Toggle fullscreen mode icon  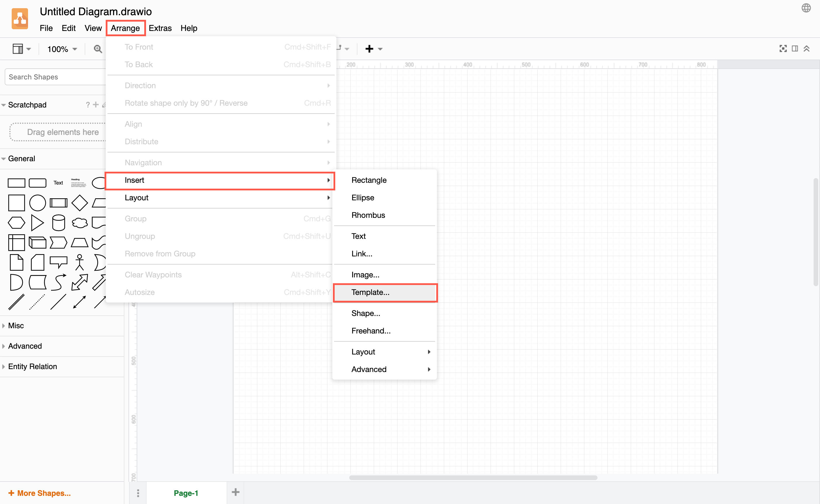click(x=783, y=49)
